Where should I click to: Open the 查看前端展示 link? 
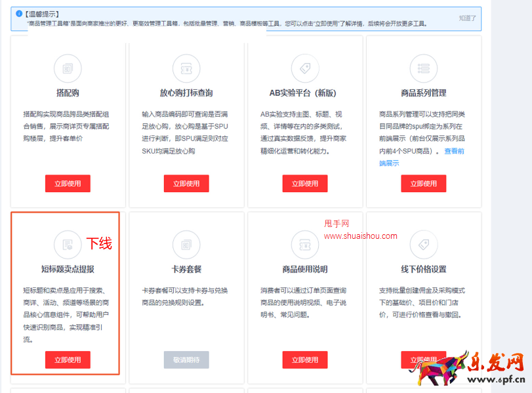(454, 152)
